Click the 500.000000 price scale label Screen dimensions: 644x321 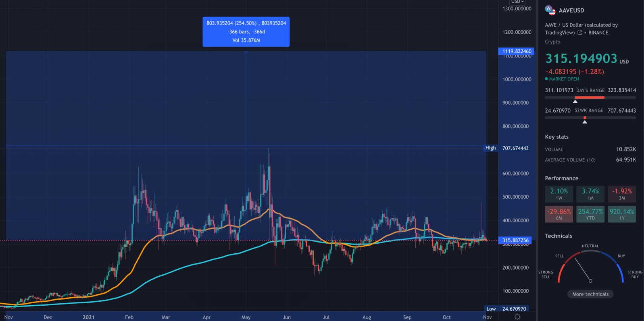pos(515,197)
